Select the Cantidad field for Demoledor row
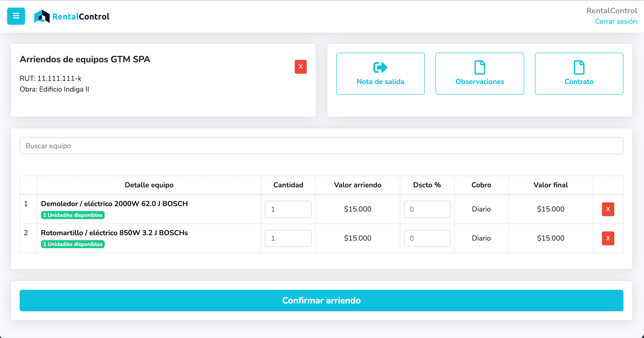Viewport: 644px width, 338px height. pos(288,209)
